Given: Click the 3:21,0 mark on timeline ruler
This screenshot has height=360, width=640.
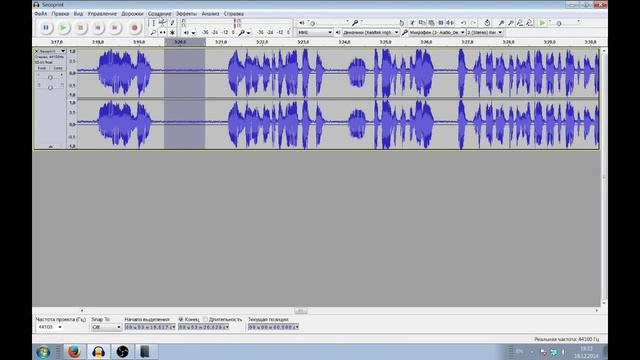Looking at the screenshot, I should click(x=221, y=42).
